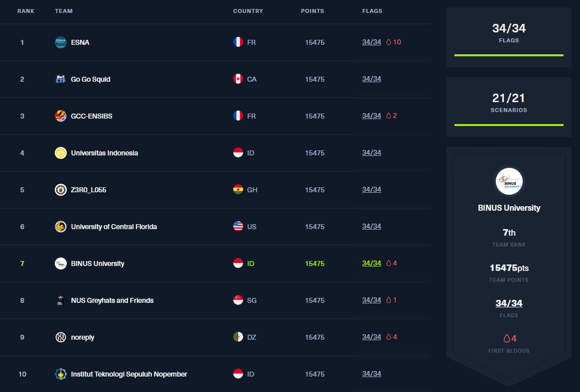Click the green flags progress bar under 34/34
This screenshot has height=392, width=580.
click(x=509, y=55)
